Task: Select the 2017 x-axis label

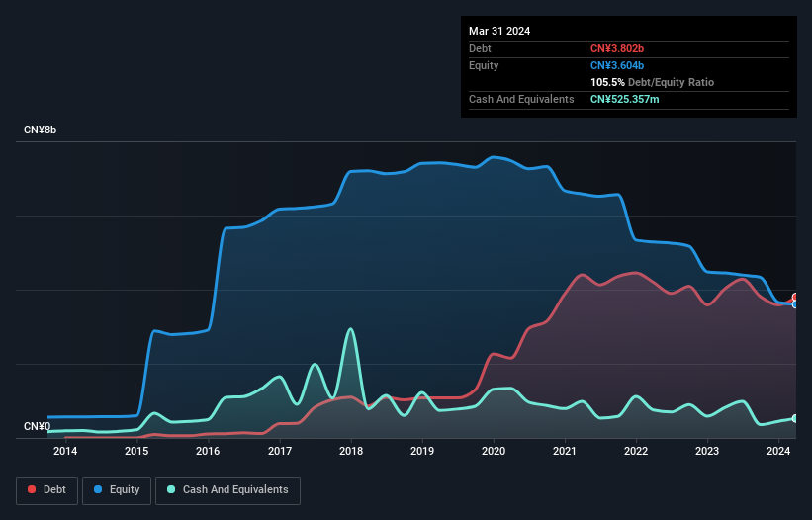Action: click(280, 451)
